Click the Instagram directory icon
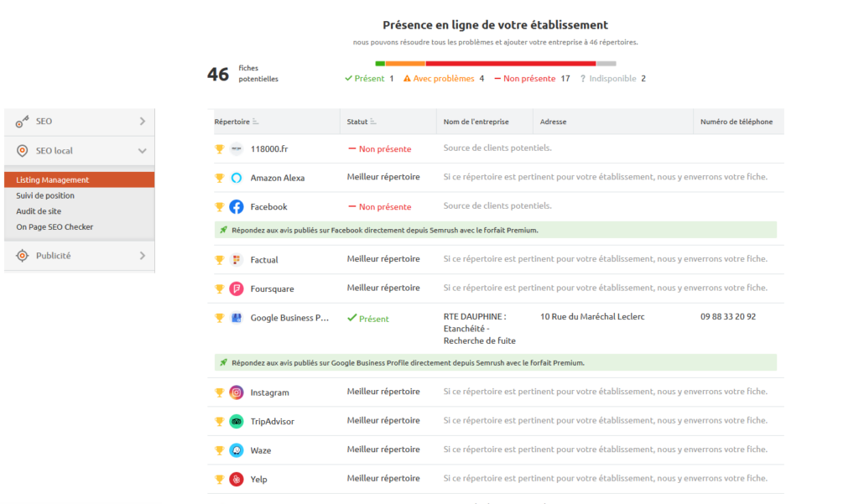This screenshot has width=859, height=504. click(x=237, y=392)
